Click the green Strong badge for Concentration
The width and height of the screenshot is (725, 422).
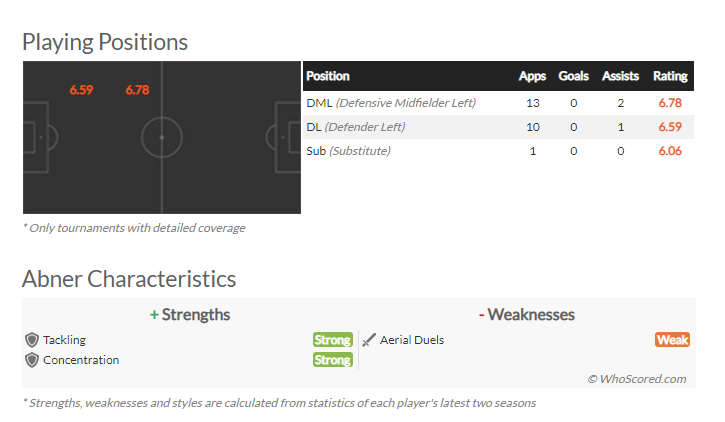tap(332, 360)
